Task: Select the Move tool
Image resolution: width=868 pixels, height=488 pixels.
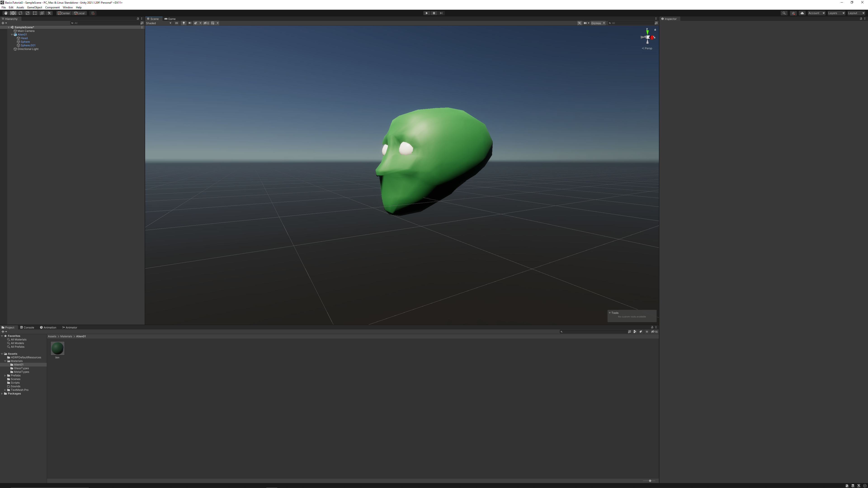Action: pos(13,13)
